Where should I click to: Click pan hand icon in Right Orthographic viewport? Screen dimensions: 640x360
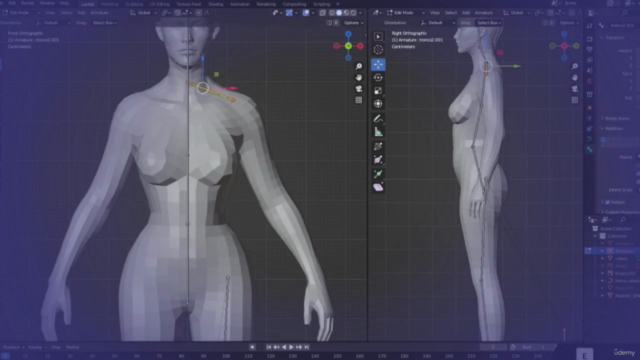(575, 78)
